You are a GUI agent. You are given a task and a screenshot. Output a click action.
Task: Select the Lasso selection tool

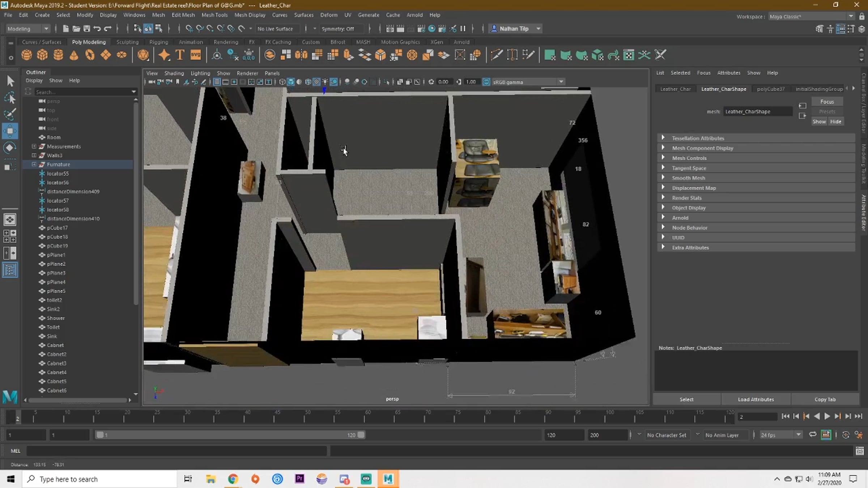tap(10, 98)
